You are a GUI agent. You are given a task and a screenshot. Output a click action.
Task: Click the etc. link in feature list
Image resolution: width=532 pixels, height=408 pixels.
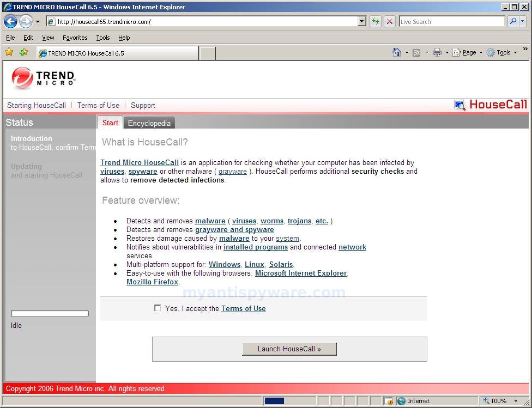pos(322,221)
